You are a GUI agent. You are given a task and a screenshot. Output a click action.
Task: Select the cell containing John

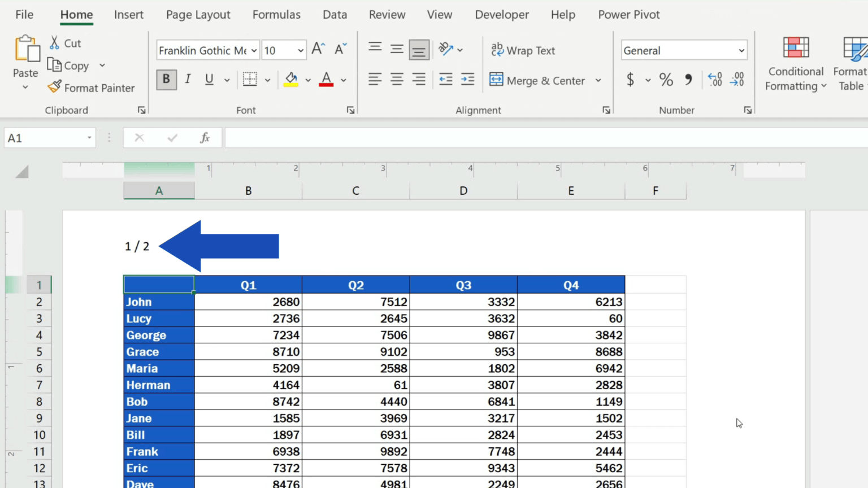[x=158, y=302]
